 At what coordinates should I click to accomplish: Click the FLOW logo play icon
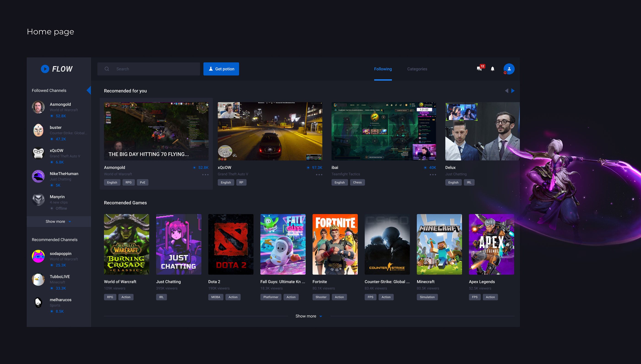click(45, 69)
